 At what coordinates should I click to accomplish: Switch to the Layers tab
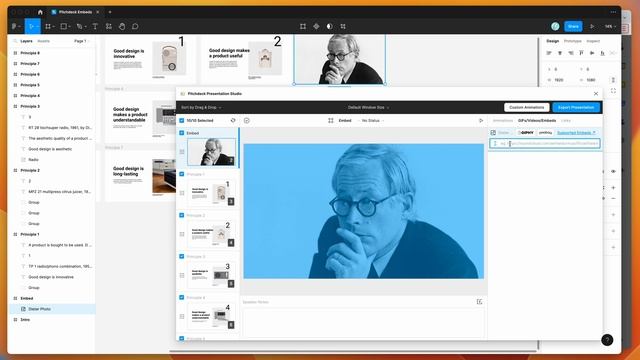tap(26, 41)
